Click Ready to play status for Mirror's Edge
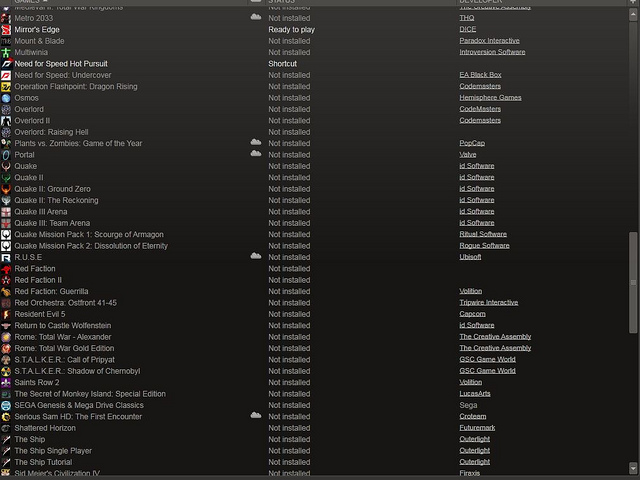640x480 pixels. [x=291, y=30]
